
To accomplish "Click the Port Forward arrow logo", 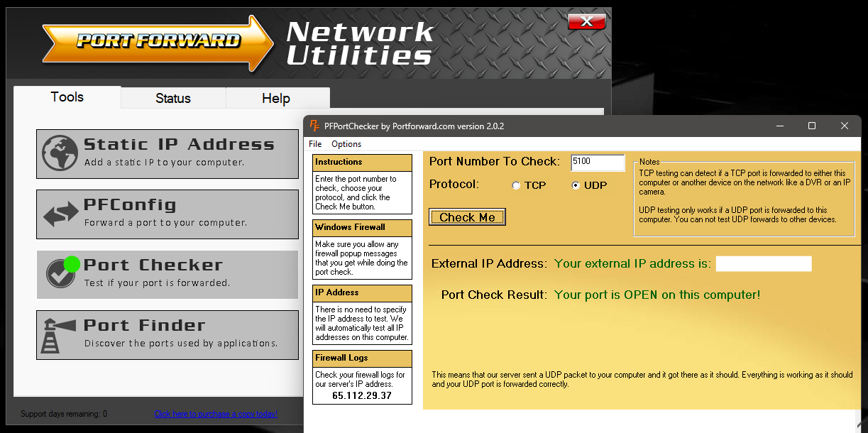I will tap(158, 43).
